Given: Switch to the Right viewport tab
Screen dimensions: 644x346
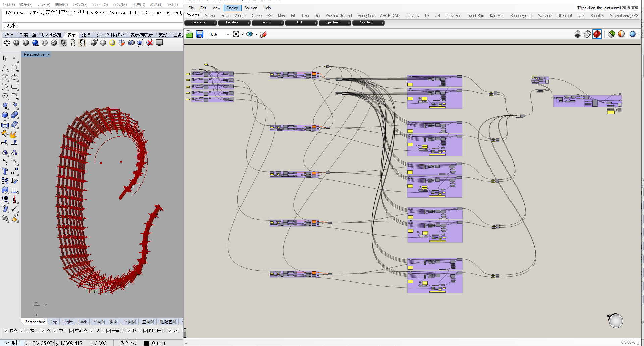Looking at the screenshot, I should click(x=68, y=322).
